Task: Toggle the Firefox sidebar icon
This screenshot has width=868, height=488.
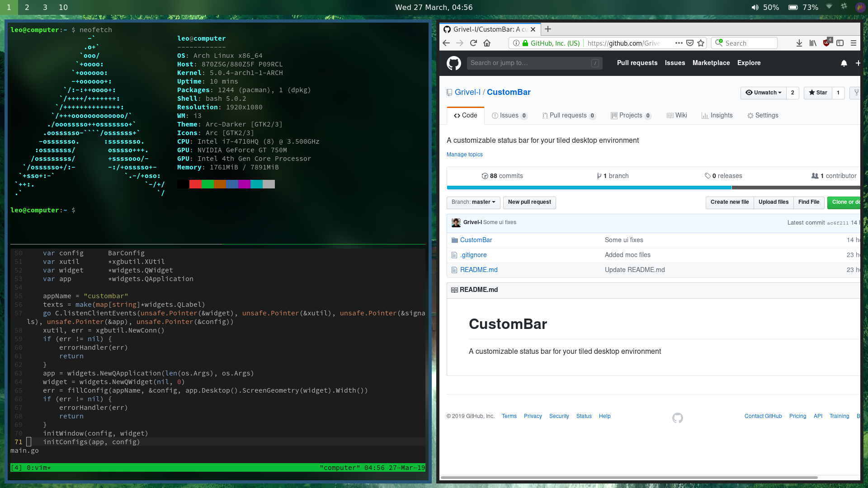Action: coord(840,43)
